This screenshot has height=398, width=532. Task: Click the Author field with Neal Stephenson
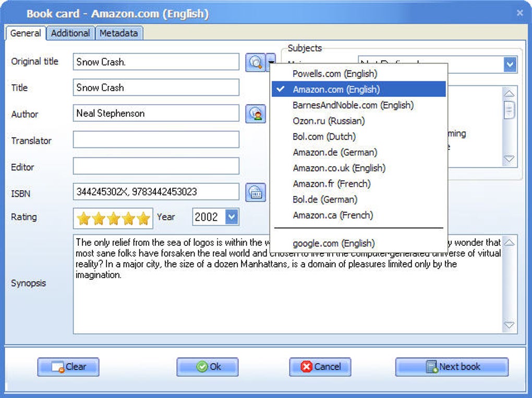(x=156, y=113)
